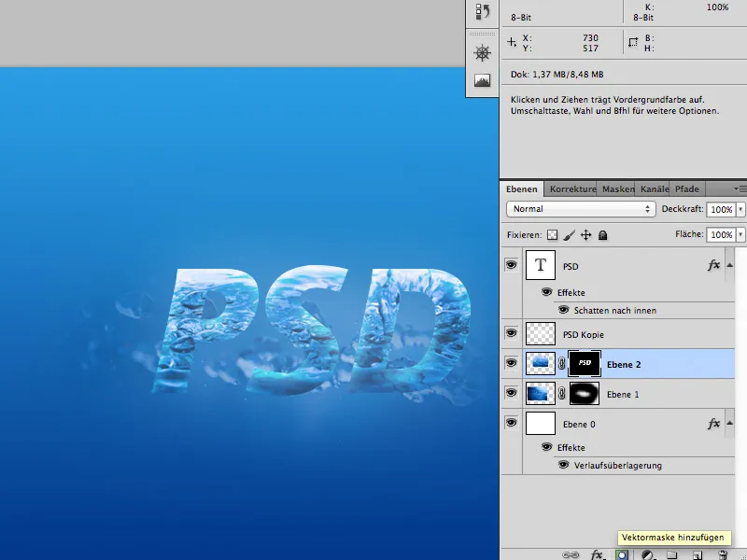Toggle Effekte visibility under PSD layer
Screen dimensions: 747x560
[547, 292]
